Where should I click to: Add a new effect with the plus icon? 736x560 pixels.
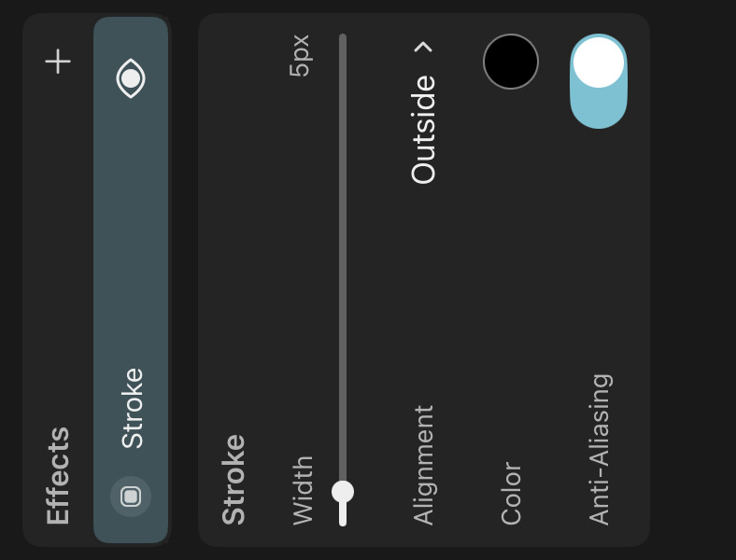click(58, 62)
